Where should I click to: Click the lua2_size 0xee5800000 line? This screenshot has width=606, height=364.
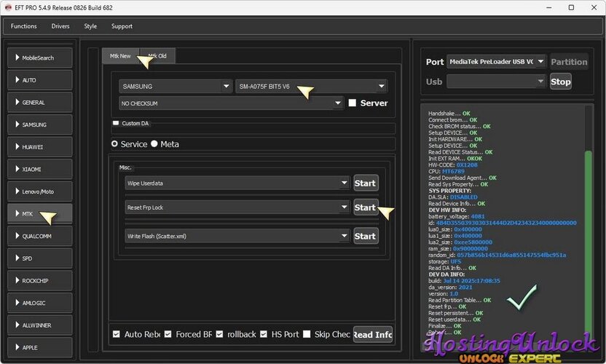[460, 242]
